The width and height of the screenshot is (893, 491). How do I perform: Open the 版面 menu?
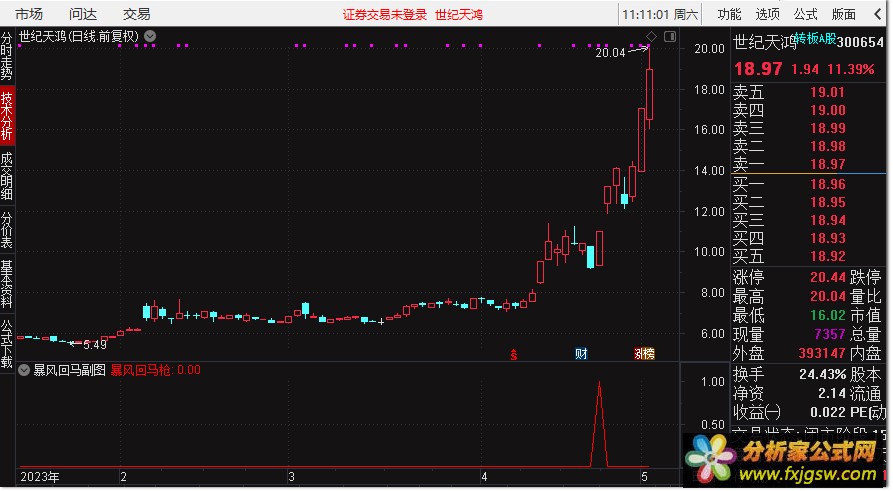pyautogui.click(x=843, y=14)
